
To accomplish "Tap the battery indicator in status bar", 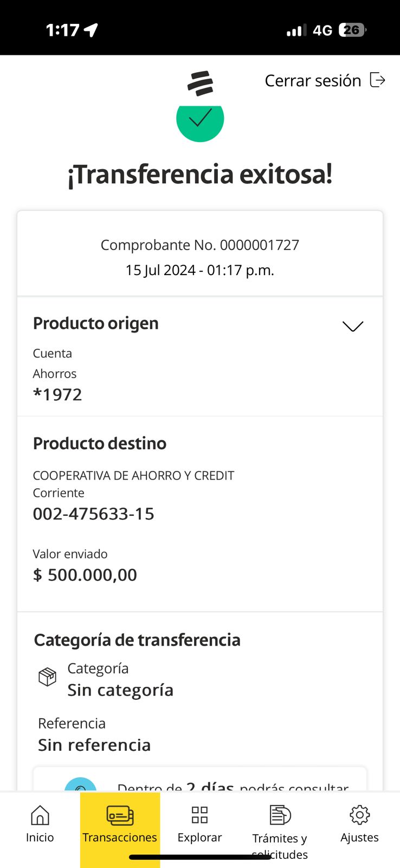I will coord(352,30).
